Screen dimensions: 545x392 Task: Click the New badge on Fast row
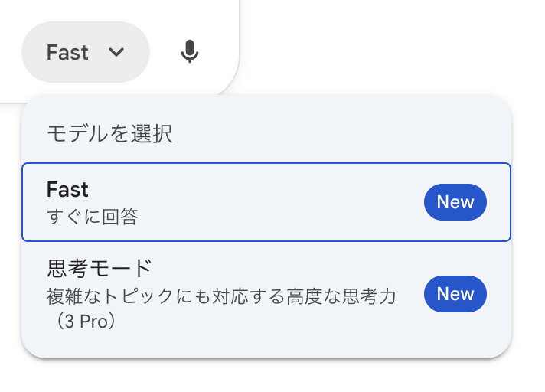[455, 202]
